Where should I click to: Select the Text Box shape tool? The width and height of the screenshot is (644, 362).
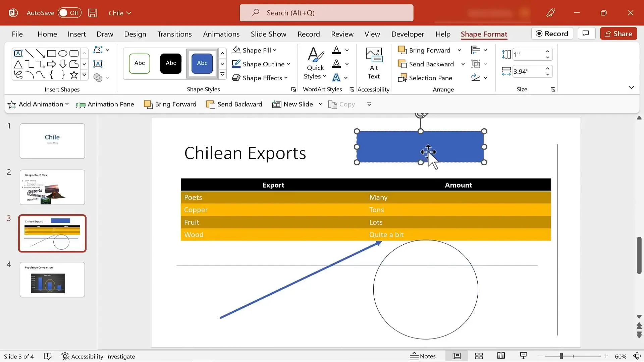pyautogui.click(x=18, y=53)
